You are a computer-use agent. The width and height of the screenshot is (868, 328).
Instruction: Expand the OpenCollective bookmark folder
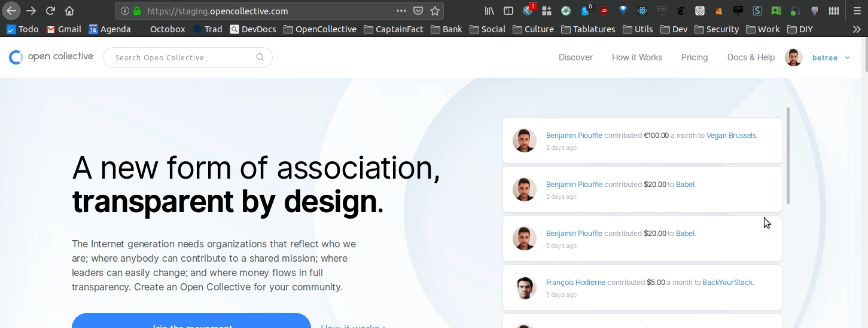point(320,29)
